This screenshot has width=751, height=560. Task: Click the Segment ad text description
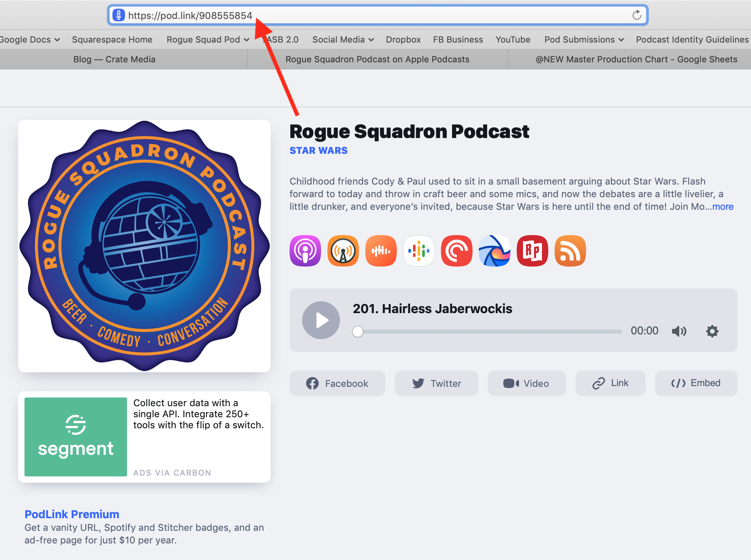[x=198, y=414]
